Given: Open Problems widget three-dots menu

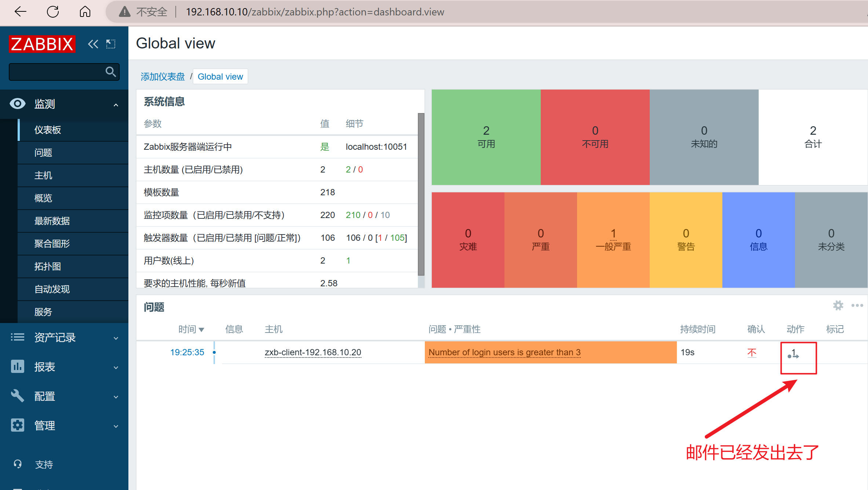Looking at the screenshot, I should 857,305.
